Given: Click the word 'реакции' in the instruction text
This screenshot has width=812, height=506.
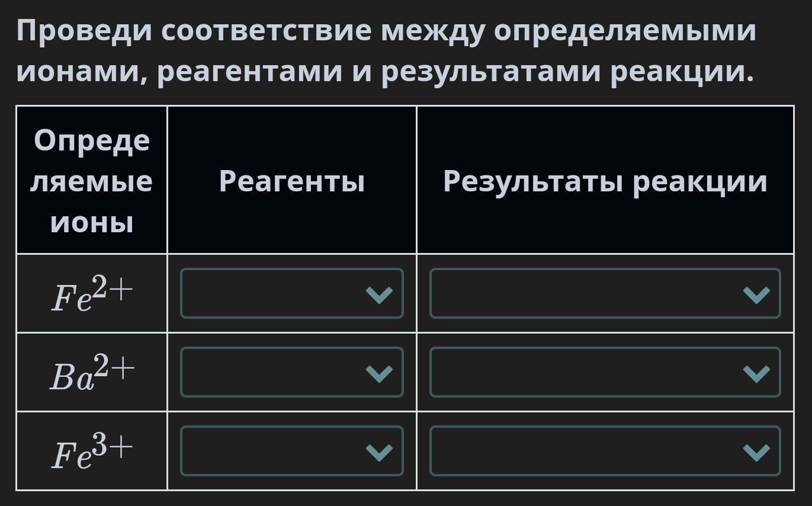Looking at the screenshot, I should pos(682,71).
